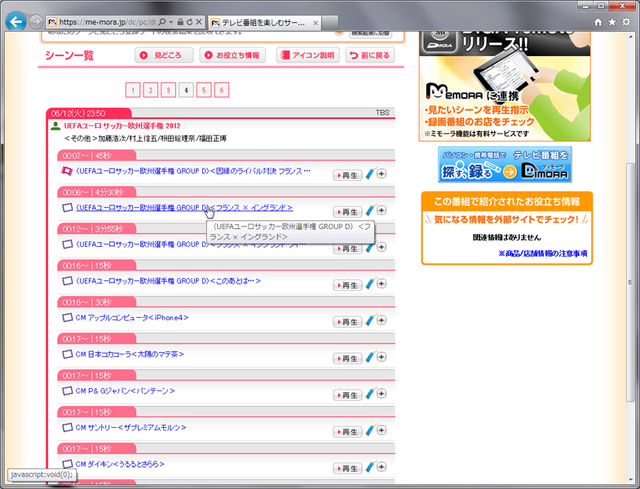Click blue pen icon on フランス × イングランド row
This screenshot has height=489, width=640.
click(370, 210)
